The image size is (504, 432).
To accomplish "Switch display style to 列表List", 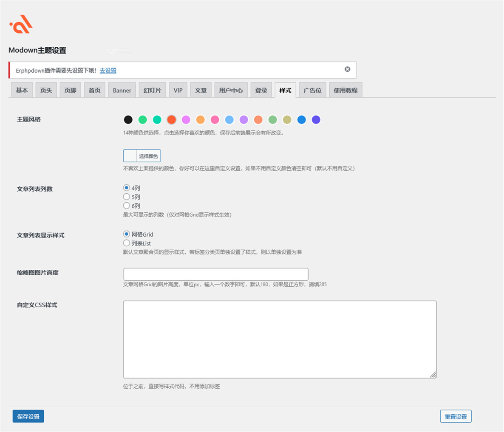I will (x=127, y=243).
